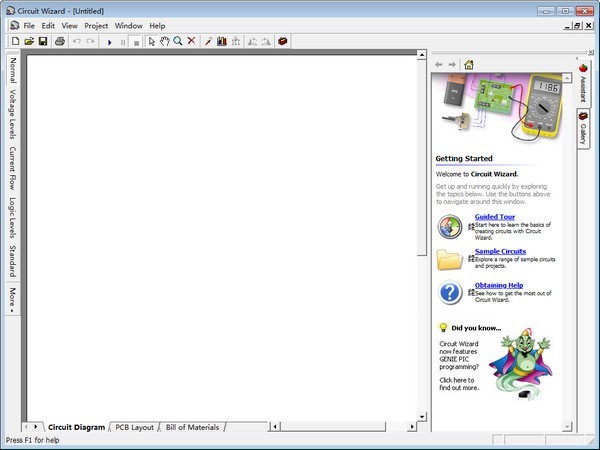
Task: Click the red X Delete tool
Action: (191, 41)
